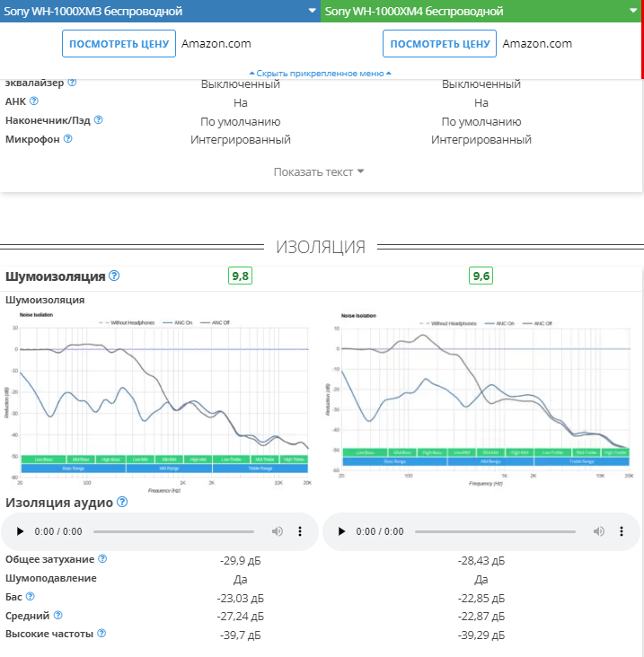The width and height of the screenshot is (644, 657).
Task: Click left ПОСМОТРЕТЬ ЦЕНУ button for XM3
Action: (x=119, y=44)
